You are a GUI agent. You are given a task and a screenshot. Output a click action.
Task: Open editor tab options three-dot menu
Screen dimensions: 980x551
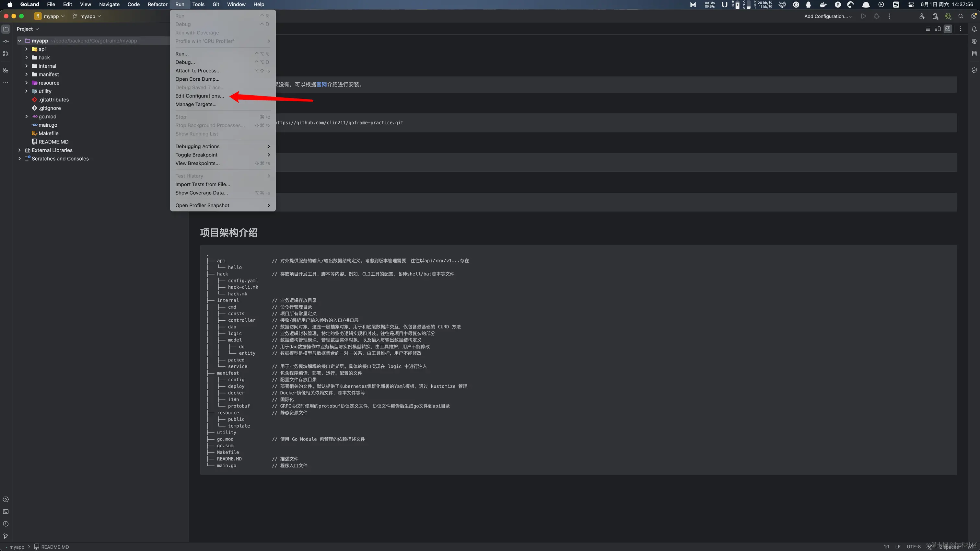(961, 29)
